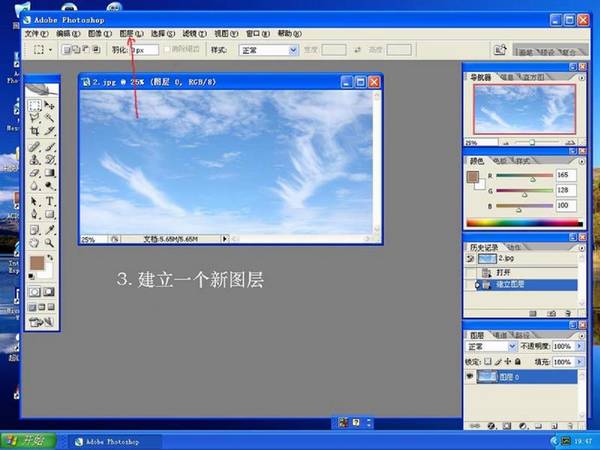The height and width of the screenshot is (450, 600).
Task: Select the Hand tool
Action: pyautogui.click(x=35, y=243)
